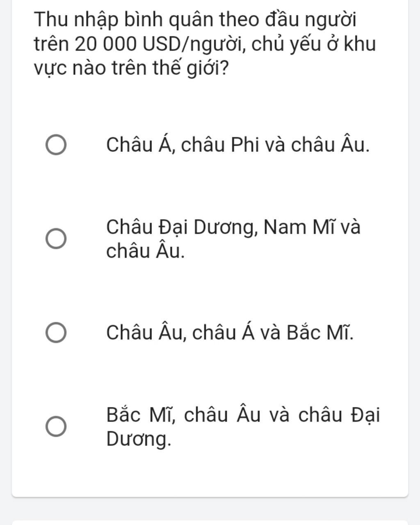Click question heading "Thu nhập bình quân theo đầu người"
Screen dimensions: 420x525
pyautogui.click(x=195, y=19)
